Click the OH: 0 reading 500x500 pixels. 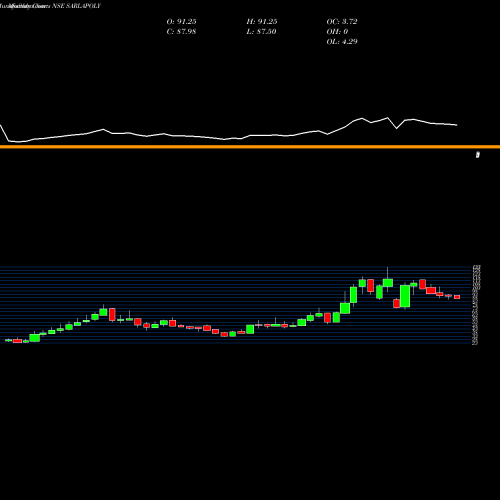pos(337,32)
